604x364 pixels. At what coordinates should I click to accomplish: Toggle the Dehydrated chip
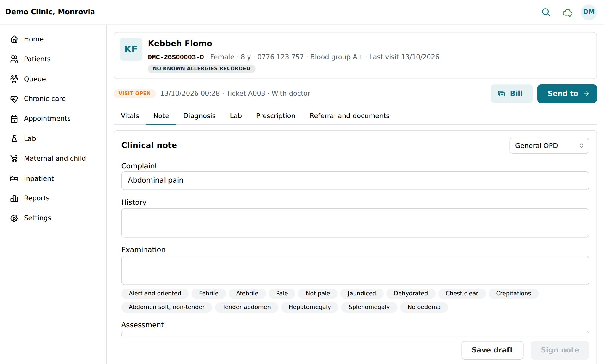(x=411, y=293)
